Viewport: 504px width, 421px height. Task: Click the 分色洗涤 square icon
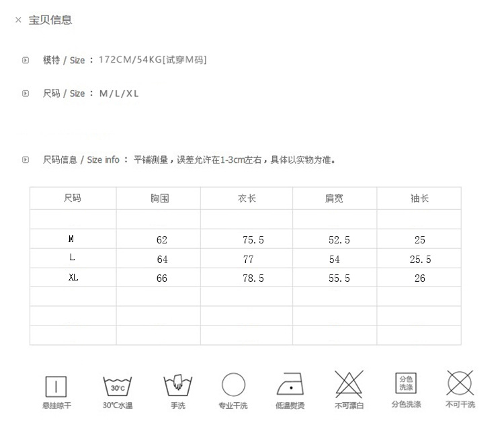tap(406, 383)
